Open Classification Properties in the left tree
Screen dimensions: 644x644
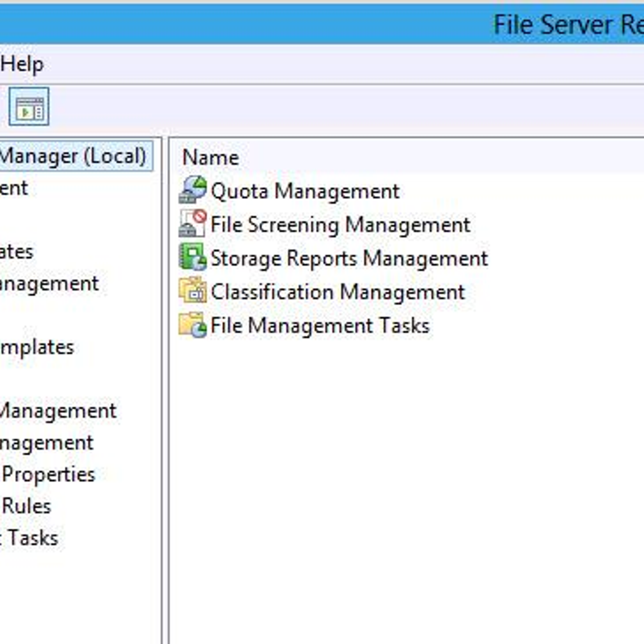(x=48, y=475)
